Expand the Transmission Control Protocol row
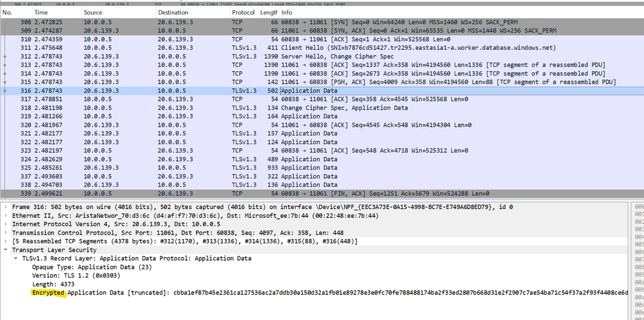 pyautogui.click(x=5, y=233)
